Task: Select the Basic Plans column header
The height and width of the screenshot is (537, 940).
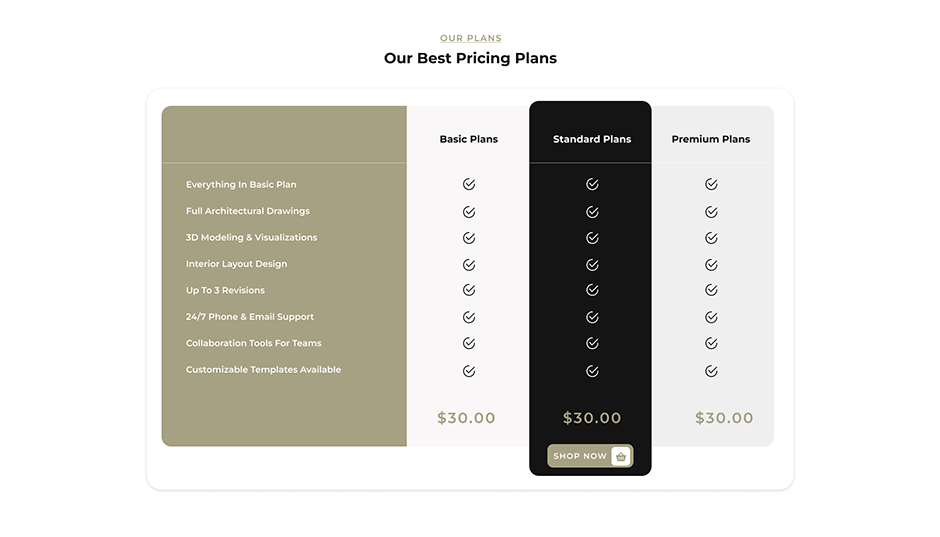Action: point(468,139)
